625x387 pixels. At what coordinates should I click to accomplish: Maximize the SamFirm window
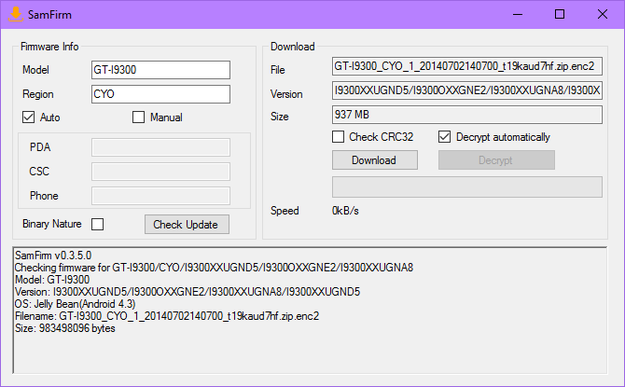click(x=560, y=14)
